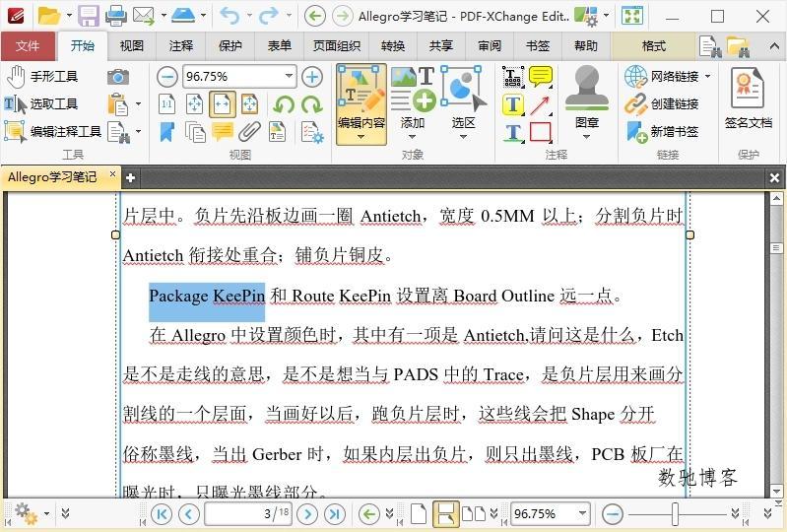
Task: Switch to the Protect (保护) tab
Action: 230,45
